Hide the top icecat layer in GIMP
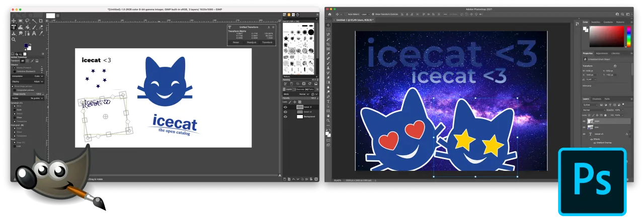Screen dimensions: 644x220 pyautogui.click(x=285, y=107)
